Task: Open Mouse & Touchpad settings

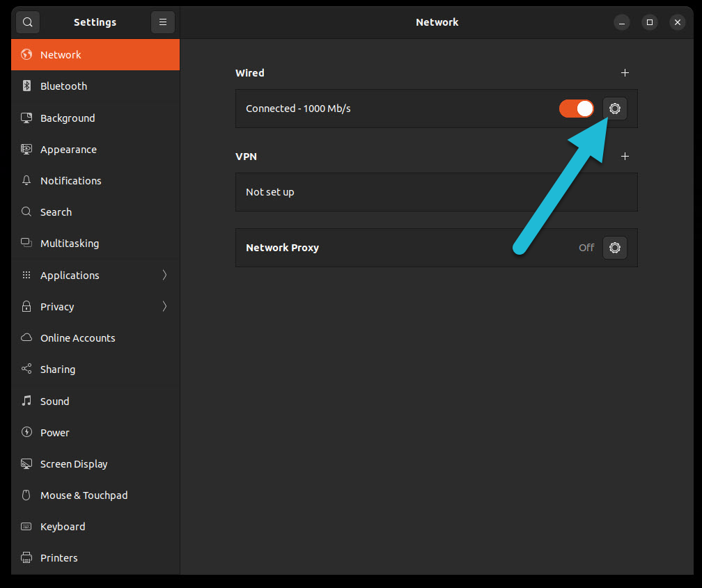Action: [x=84, y=495]
